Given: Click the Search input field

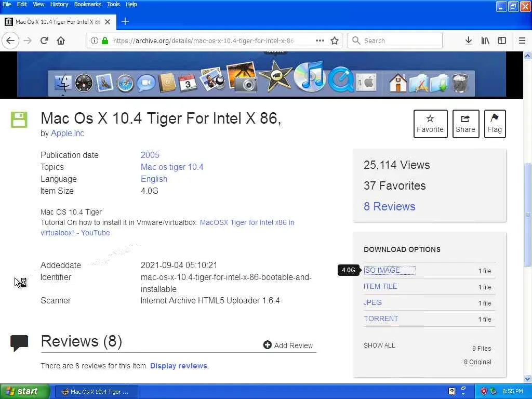Looking at the screenshot, I should pos(395,41).
